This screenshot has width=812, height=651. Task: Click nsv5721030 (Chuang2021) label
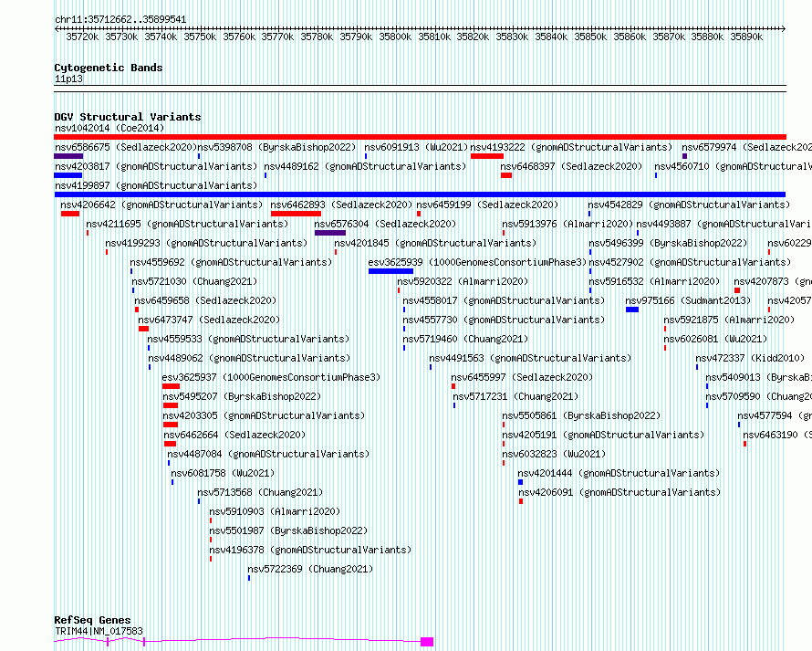(194, 281)
